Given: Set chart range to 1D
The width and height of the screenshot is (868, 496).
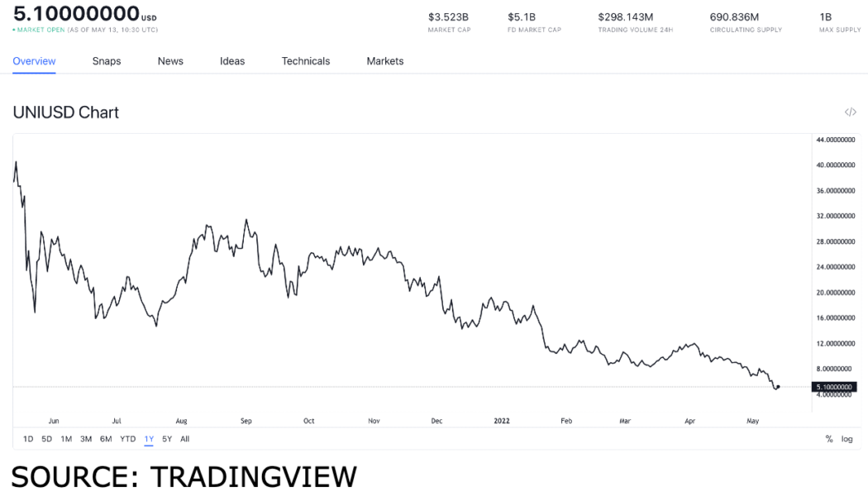Looking at the screenshot, I should [x=28, y=439].
